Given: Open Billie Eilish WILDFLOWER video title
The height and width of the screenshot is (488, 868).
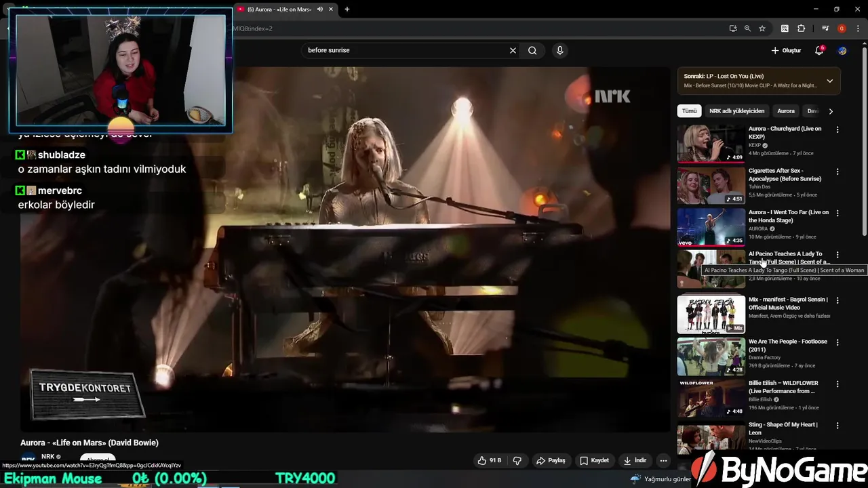Looking at the screenshot, I should [x=783, y=387].
